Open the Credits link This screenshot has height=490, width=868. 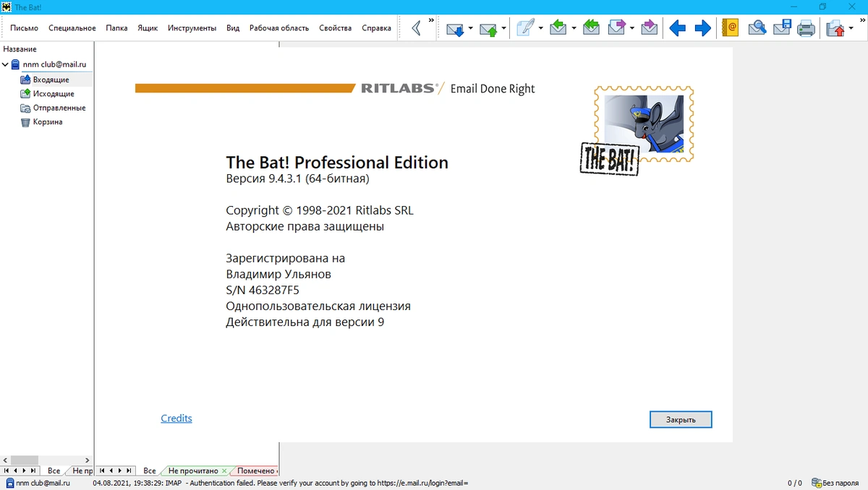176,418
